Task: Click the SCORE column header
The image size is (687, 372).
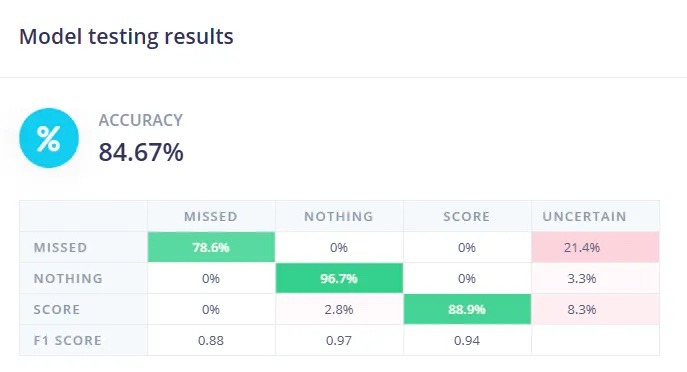Action: (467, 216)
